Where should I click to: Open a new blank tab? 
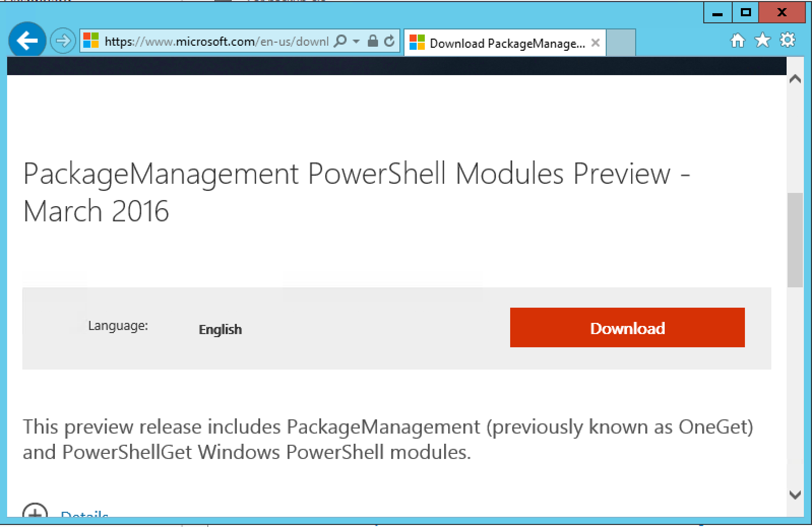click(620, 42)
